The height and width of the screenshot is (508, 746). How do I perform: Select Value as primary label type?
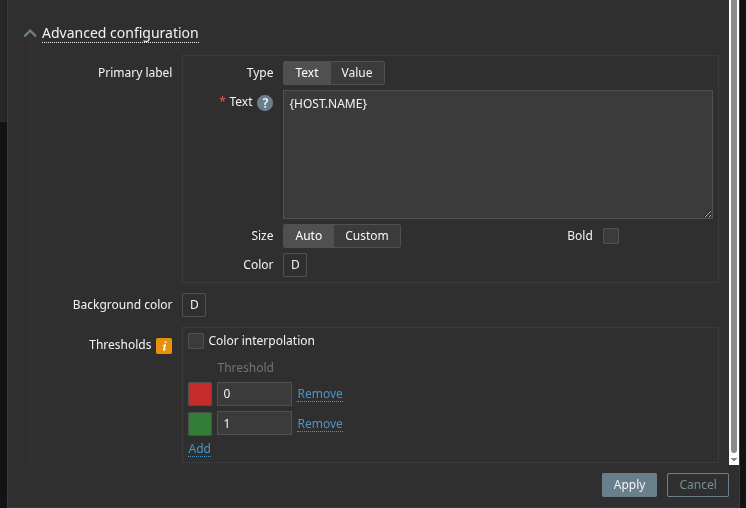[x=357, y=73]
